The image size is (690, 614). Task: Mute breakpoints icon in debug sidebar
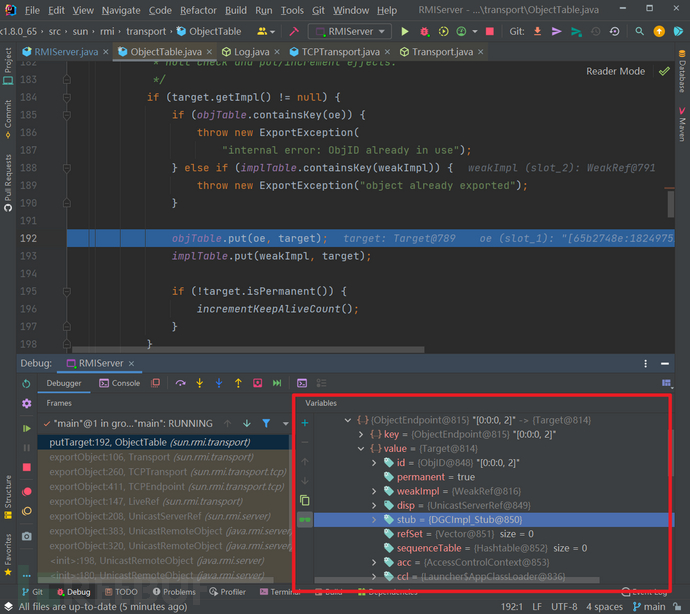tap(26, 511)
